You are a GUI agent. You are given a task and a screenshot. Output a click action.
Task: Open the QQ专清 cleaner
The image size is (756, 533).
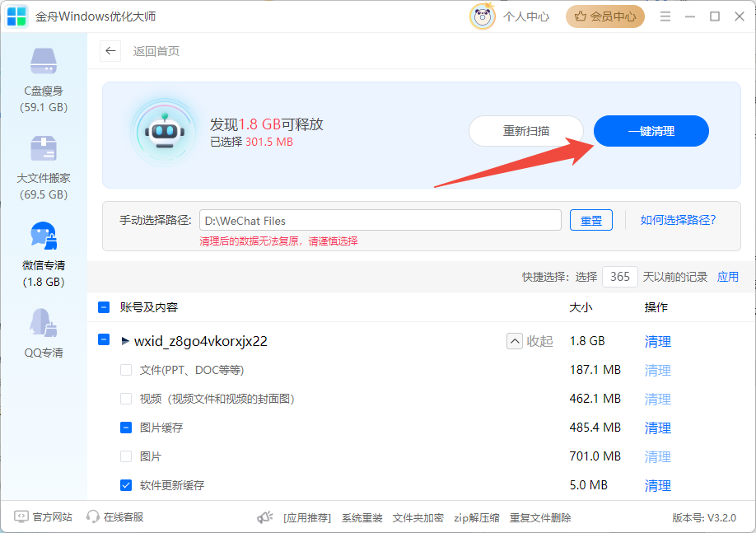[x=44, y=333]
